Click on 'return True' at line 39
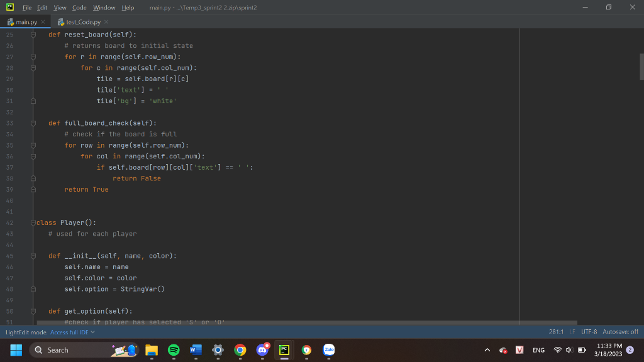Image resolution: width=644 pixels, height=362 pixels. 86,190
